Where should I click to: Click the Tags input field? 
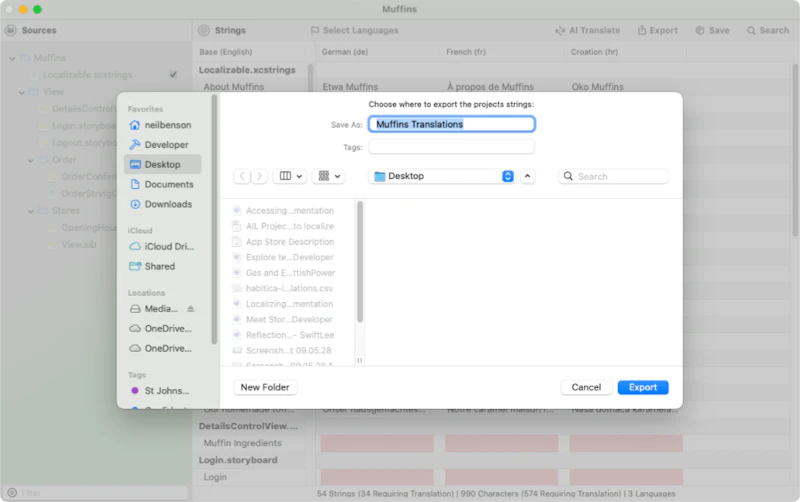(452, 147)
